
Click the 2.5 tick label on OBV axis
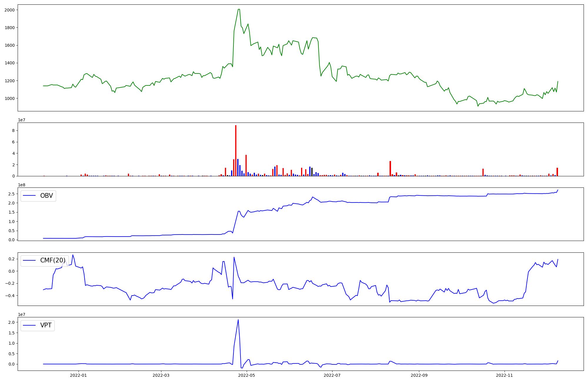coord(11,194)
